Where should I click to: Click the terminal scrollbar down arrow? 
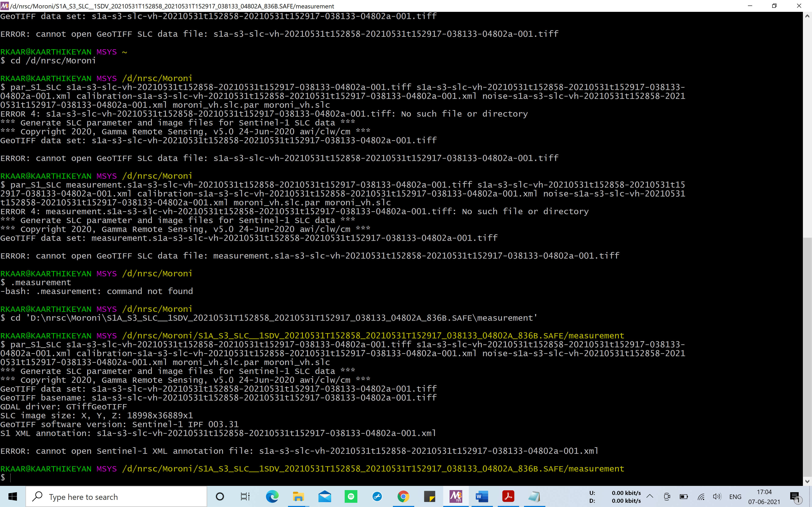(x=807, y=481)
